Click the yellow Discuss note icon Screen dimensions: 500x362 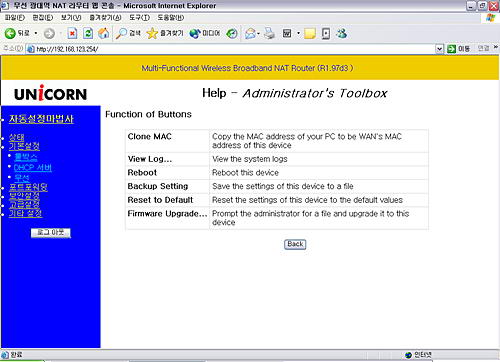point(310,33)
